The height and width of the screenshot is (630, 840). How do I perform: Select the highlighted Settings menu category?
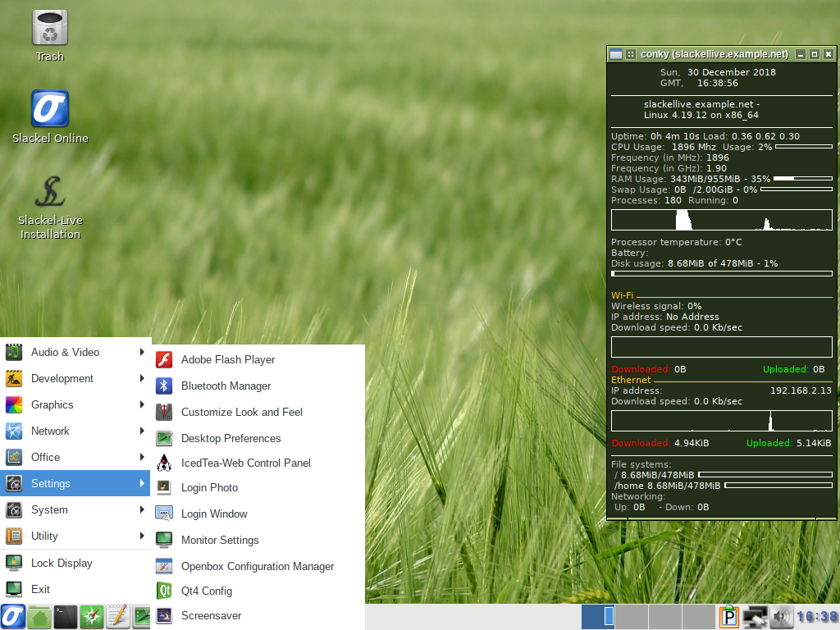point(75,483)
